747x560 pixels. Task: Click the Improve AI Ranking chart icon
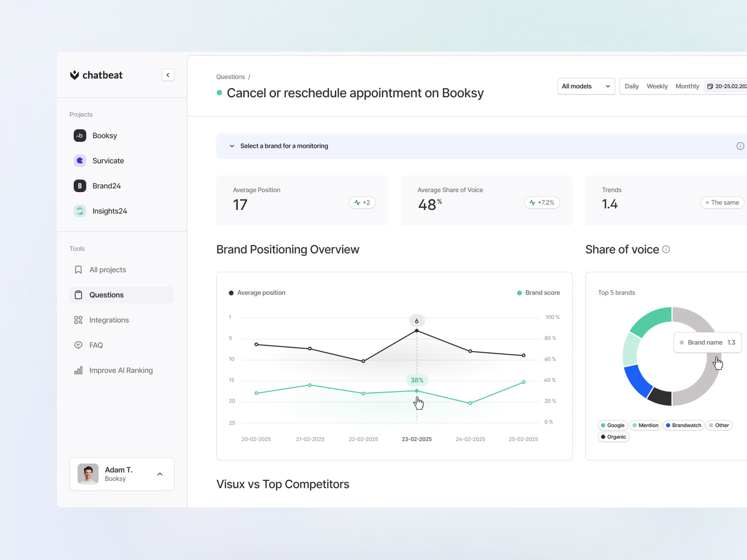(78, 370)
